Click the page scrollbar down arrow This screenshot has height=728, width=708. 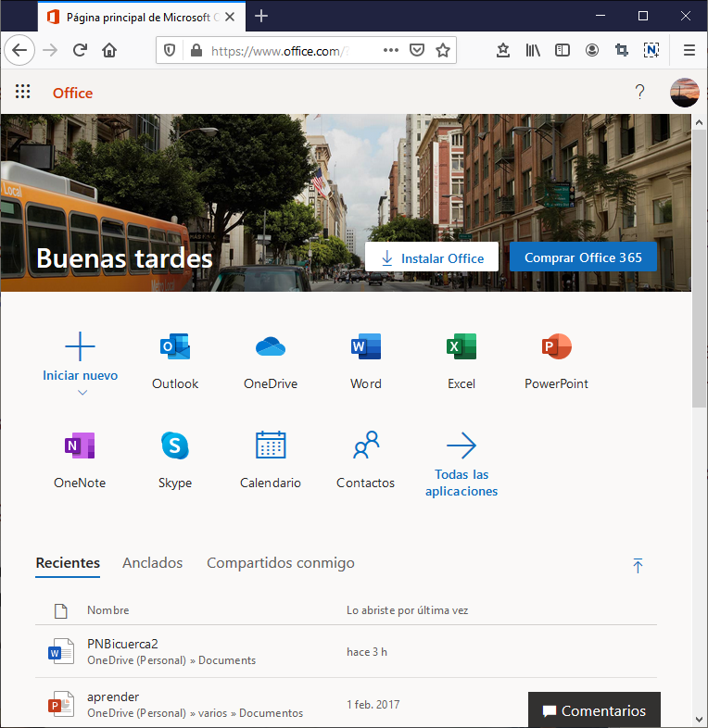[699, 720]
